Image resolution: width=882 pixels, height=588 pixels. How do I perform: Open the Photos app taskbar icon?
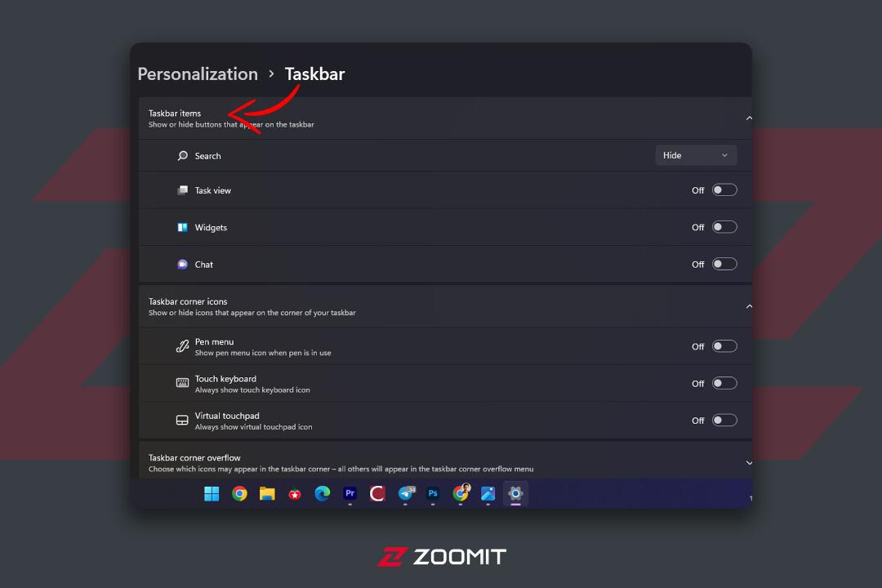[x=488, y=493]
